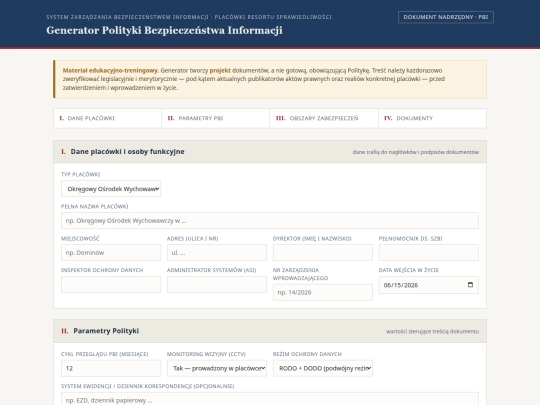Click 'dane trafią do nagłówków i podpisów dokumentów' hint
540x405 pixels.
416,152
